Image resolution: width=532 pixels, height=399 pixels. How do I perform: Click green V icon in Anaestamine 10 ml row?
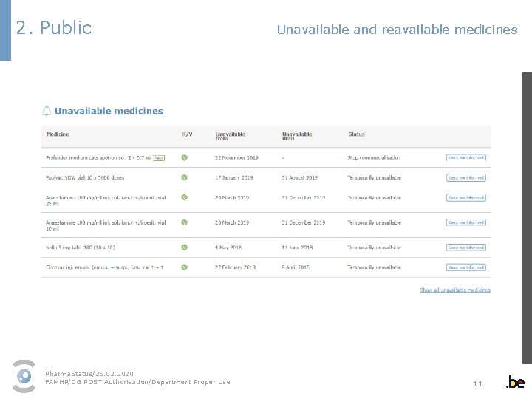point(184,222)
